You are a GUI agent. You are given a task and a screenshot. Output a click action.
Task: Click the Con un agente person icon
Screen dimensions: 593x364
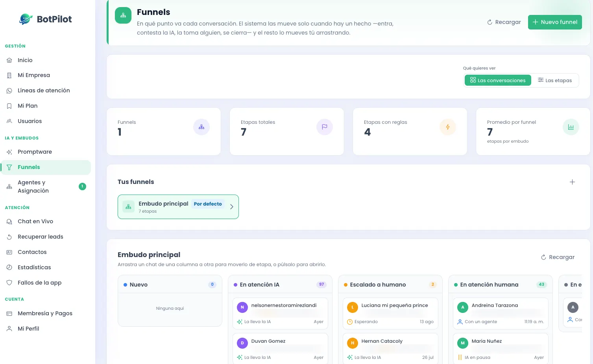coord(460,322)
